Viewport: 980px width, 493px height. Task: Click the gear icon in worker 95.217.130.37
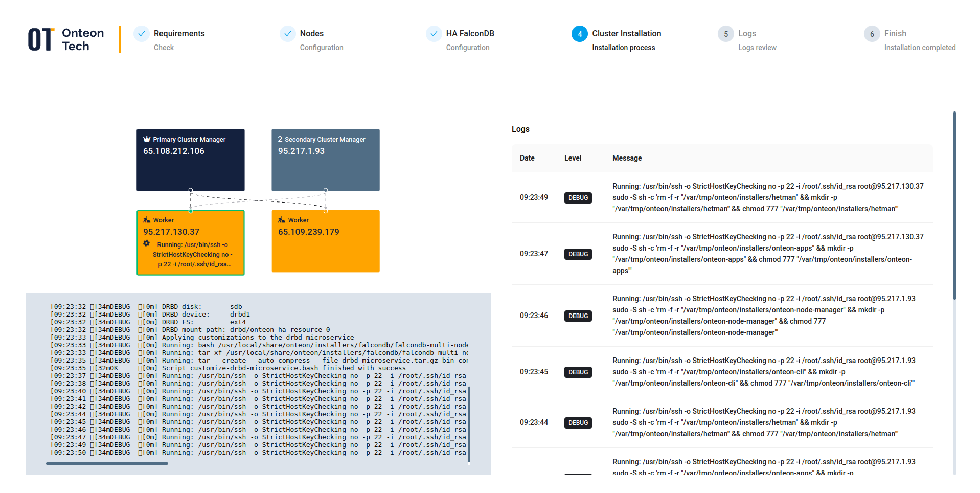click(147, 243)
